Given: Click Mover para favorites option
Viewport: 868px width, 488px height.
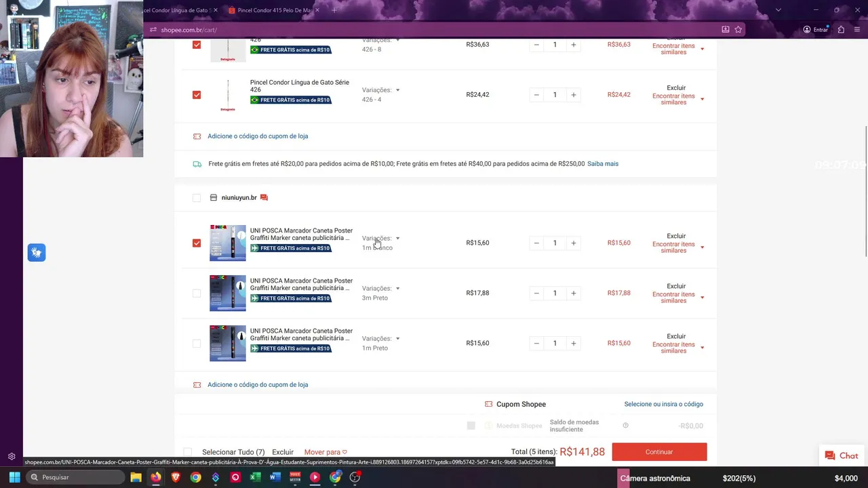Looking at the screenshot, I should pyautogui.click(x=325, y=452).
